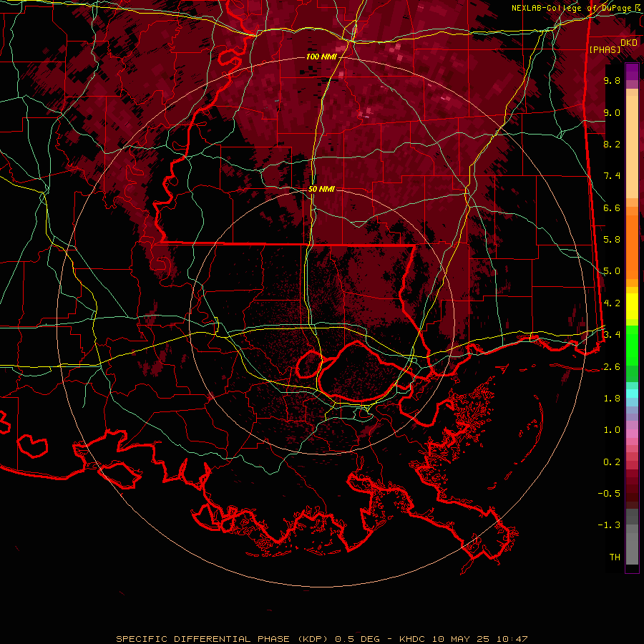Click the 50 NMI range ring label

point(321,190)
